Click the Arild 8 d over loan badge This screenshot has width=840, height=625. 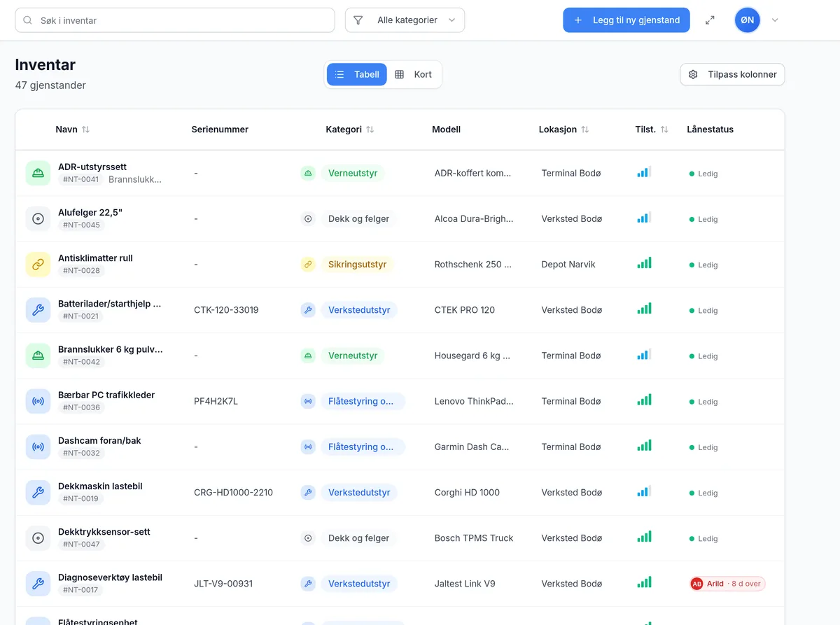pos(727,584)
